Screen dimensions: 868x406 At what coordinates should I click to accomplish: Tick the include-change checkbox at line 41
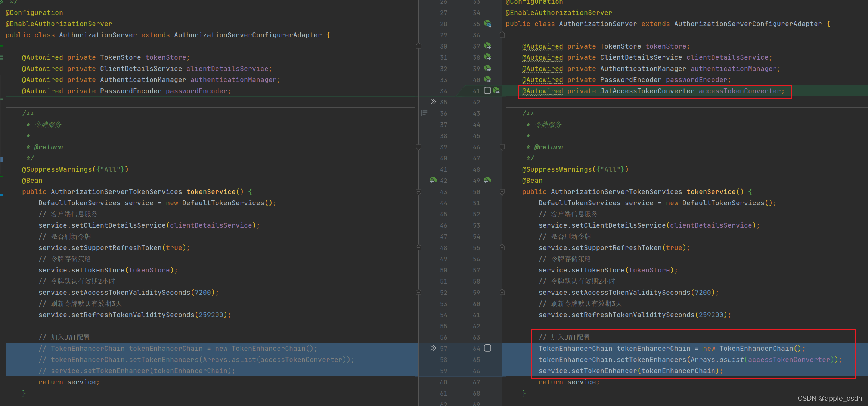[487, 91]
